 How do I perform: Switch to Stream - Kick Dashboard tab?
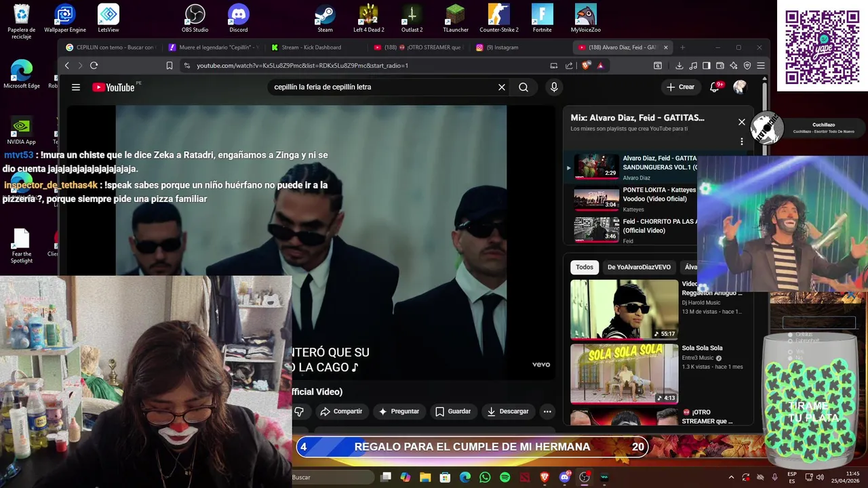(315, 47)
